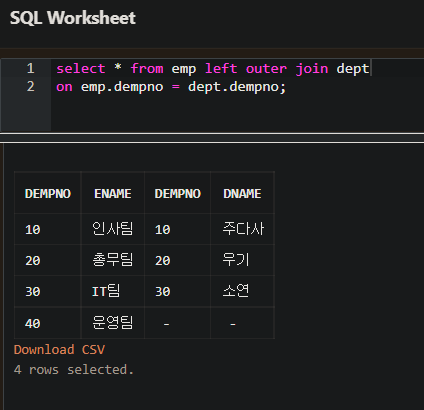
Task: Click the 'left' keyword in line 1
Action: 221,69
